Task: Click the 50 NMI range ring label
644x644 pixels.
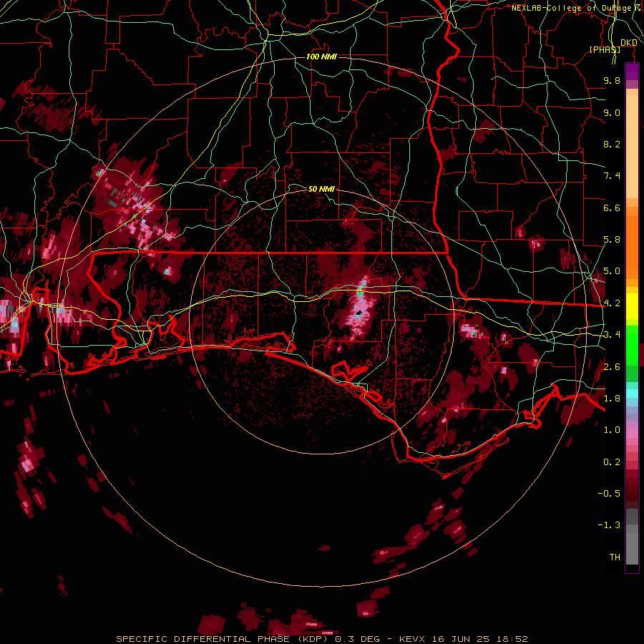Action: (x=321, y=189)
